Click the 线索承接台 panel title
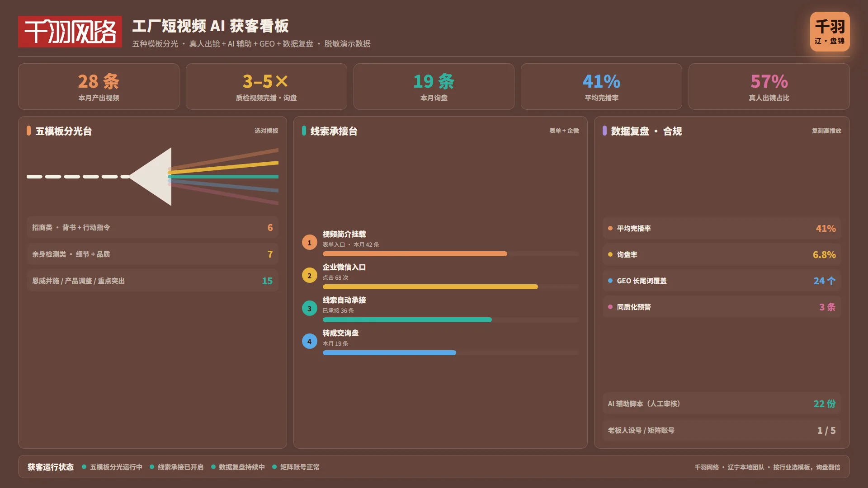The width and height of the screenshot is (868, 488). coord(334,131)
